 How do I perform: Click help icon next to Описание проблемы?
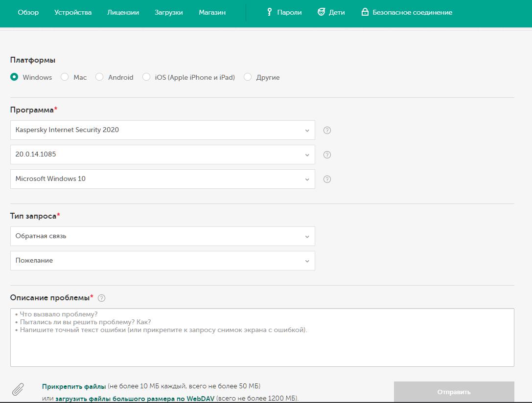tap(101, 298)
